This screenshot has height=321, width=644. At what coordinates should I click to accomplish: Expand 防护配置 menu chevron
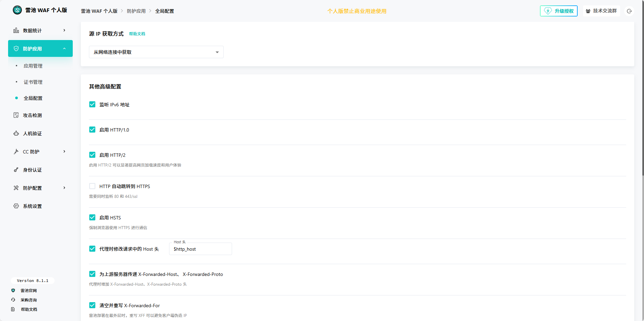[64, 188]
